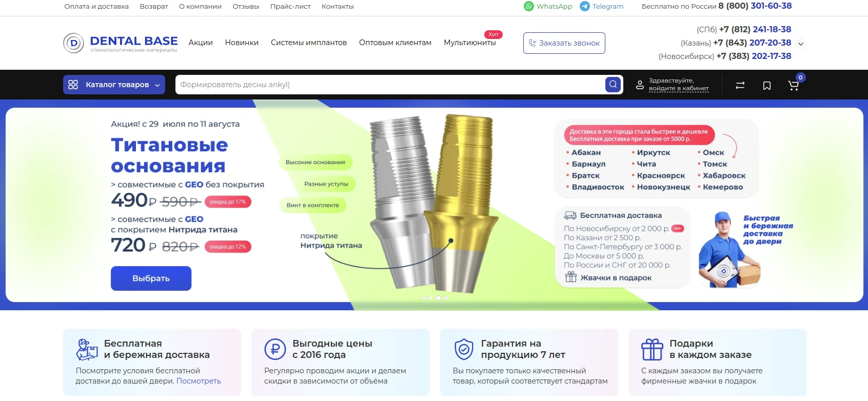The width and height of the screenshot is (868, 401).
Task: Click the courier illustration in banner
Action: [728, 250]
